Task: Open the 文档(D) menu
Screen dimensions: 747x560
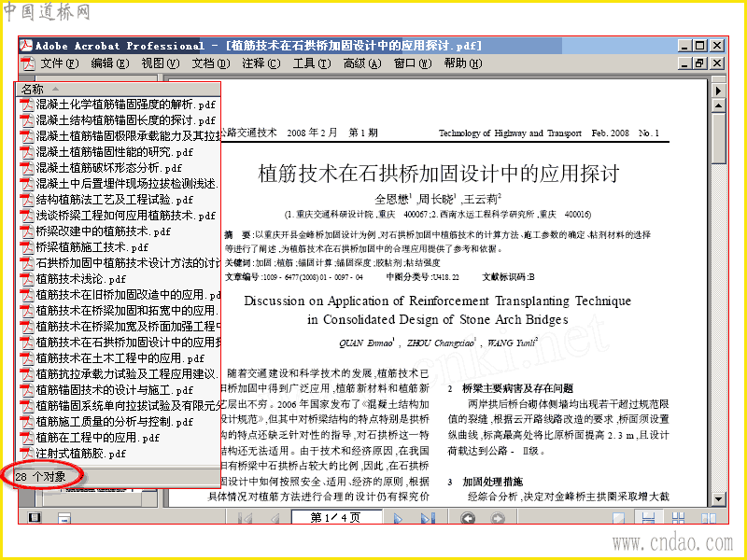Action: 211,63
